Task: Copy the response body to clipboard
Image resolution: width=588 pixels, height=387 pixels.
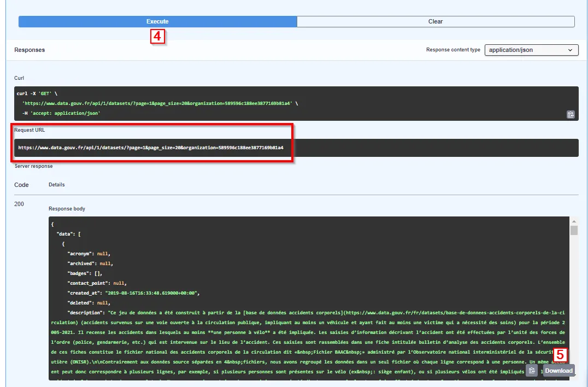Action: coord(531,371)
